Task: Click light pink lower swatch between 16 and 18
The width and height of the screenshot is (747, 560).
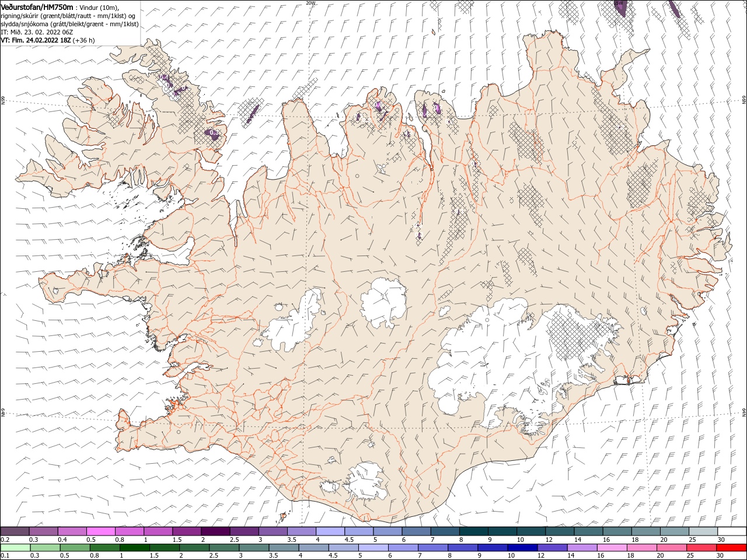Action: 611,548
